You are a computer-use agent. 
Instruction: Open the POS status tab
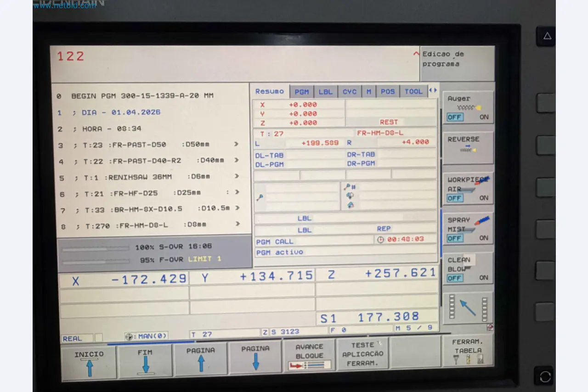tap(388, 91)
